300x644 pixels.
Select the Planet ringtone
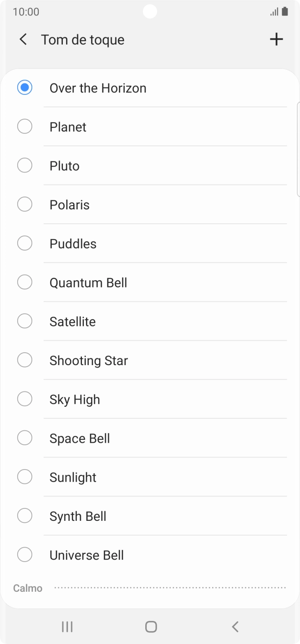24,126
